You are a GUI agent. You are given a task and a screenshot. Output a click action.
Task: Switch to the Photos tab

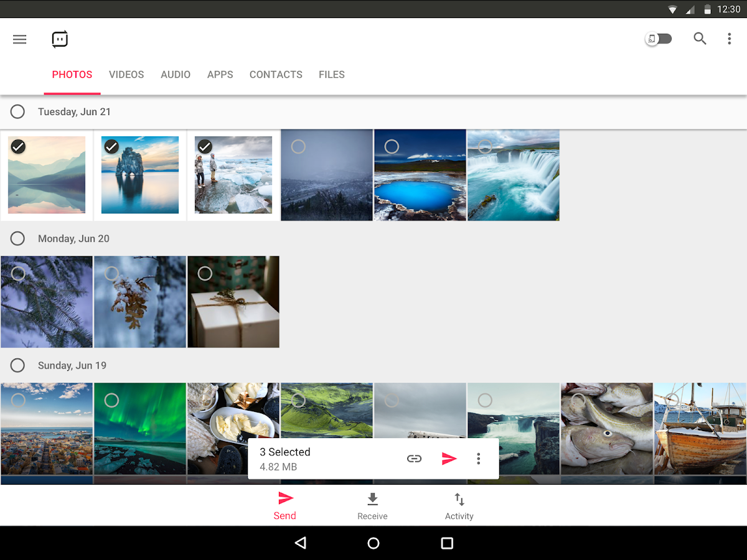pyautogui.click(x=72, y=75)
